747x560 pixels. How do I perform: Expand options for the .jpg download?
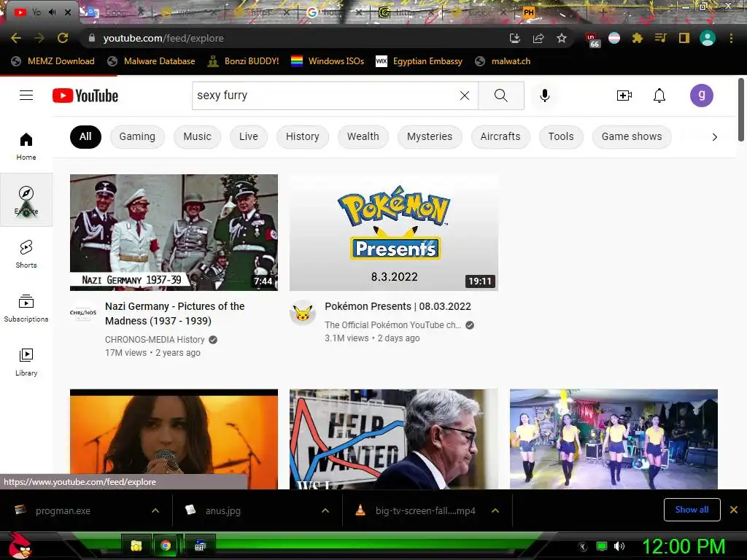[x=325, y=510]
